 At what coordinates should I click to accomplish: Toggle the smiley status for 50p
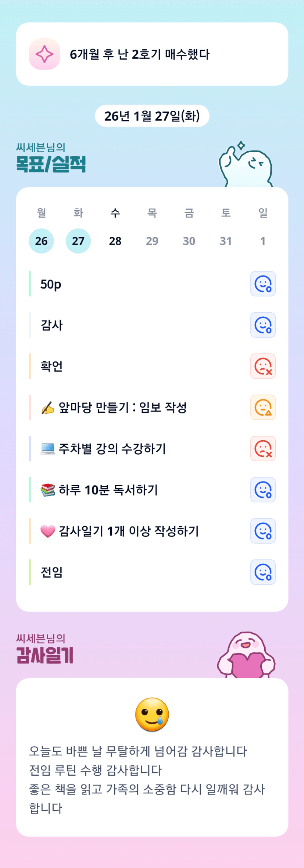(263, 284)
